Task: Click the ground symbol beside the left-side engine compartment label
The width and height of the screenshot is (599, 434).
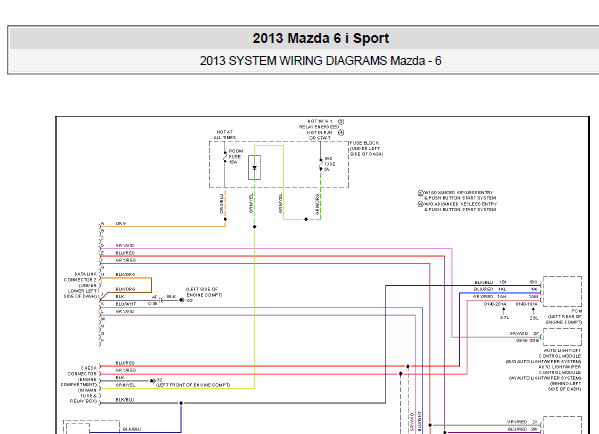Action: [181, 300]
